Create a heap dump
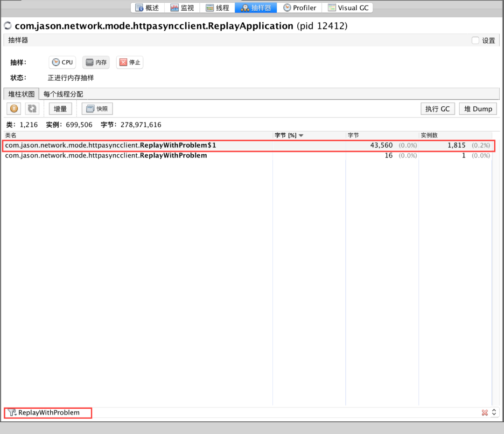The width and height of the screenshot is (504, 434). tap(478, 109)
